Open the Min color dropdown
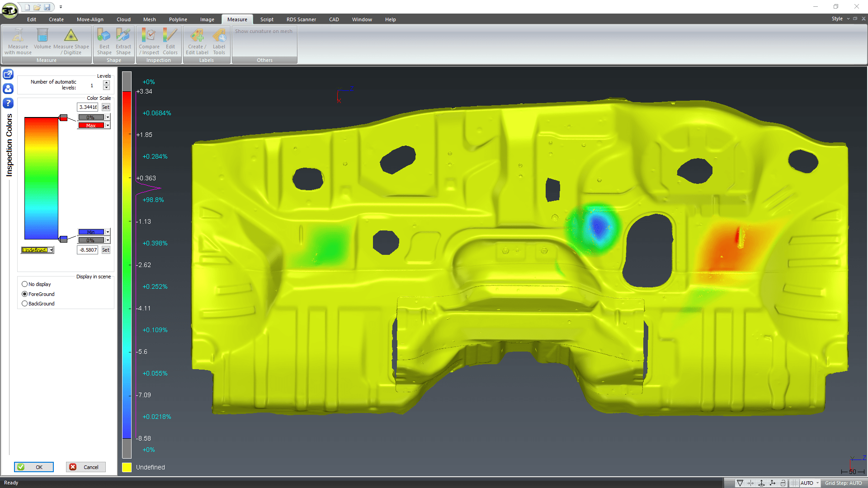This screenshot has height=488, width=868. tap(108, 232)
